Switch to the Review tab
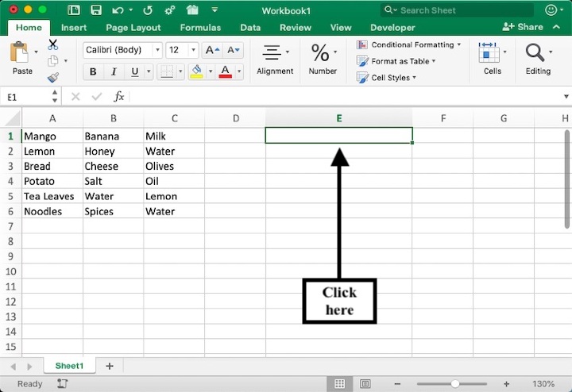Image resolution: width=572 pixels, height=392 pixels. click(296, 28)
